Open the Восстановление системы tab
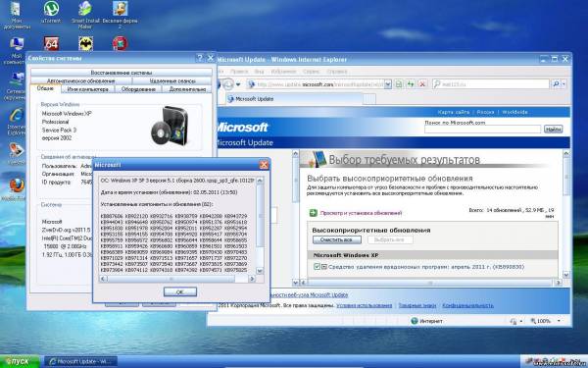This screenshot has width=588, height=368. point(122,72)
